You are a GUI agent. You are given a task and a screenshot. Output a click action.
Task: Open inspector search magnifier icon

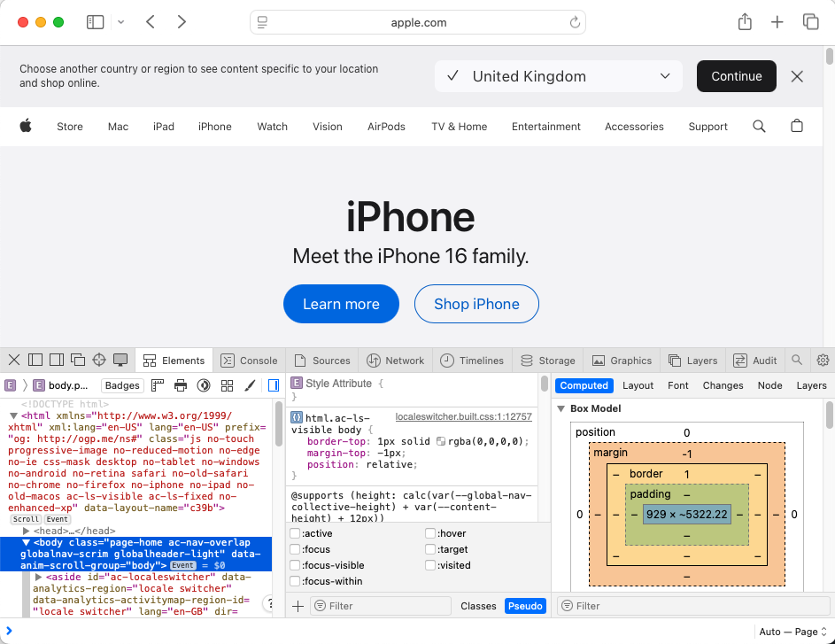(x=797, y=360)
